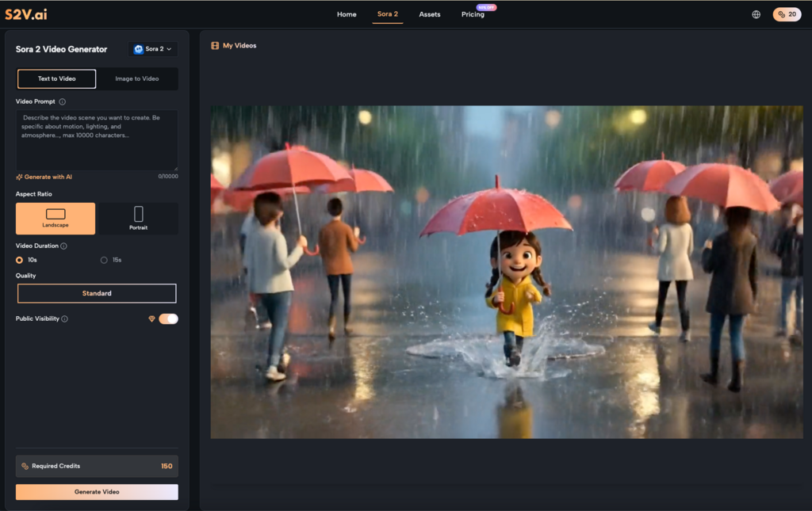Select the 15s duration radio button
The width and height of the screenshot is (812, 511).
tap(104, 260)
